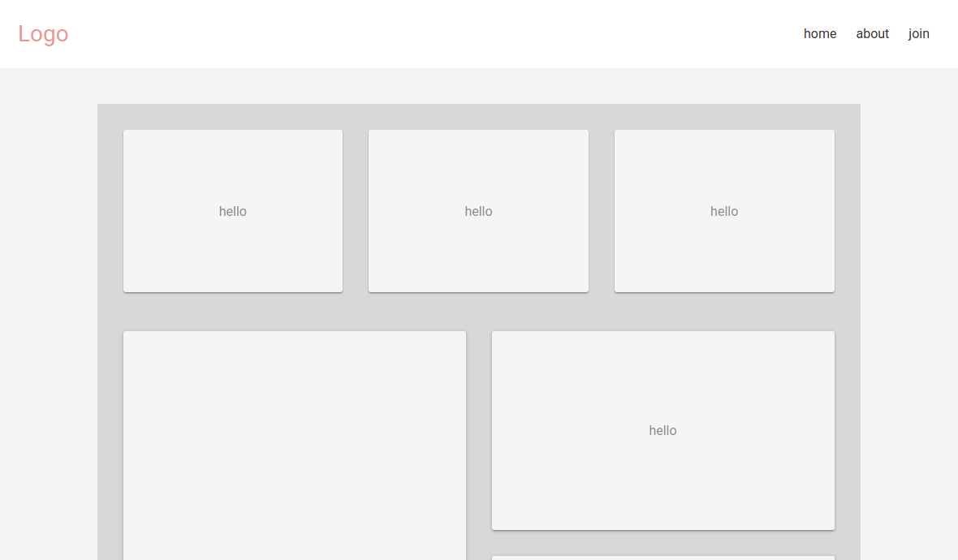Screen dimensions: 958x560
Task: Click the middle hello card in the top row
Action: (x=478, y=211)
